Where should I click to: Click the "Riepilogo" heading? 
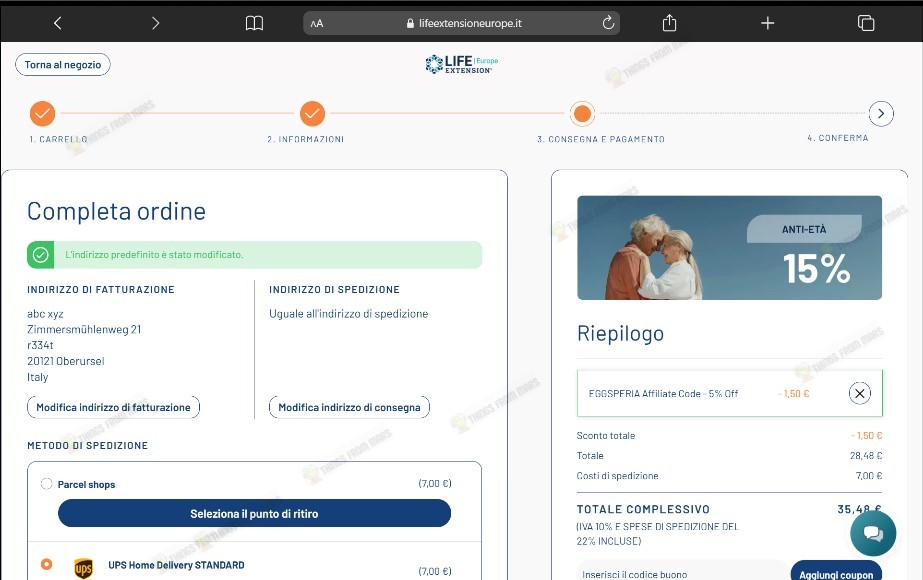click(620, 334)
